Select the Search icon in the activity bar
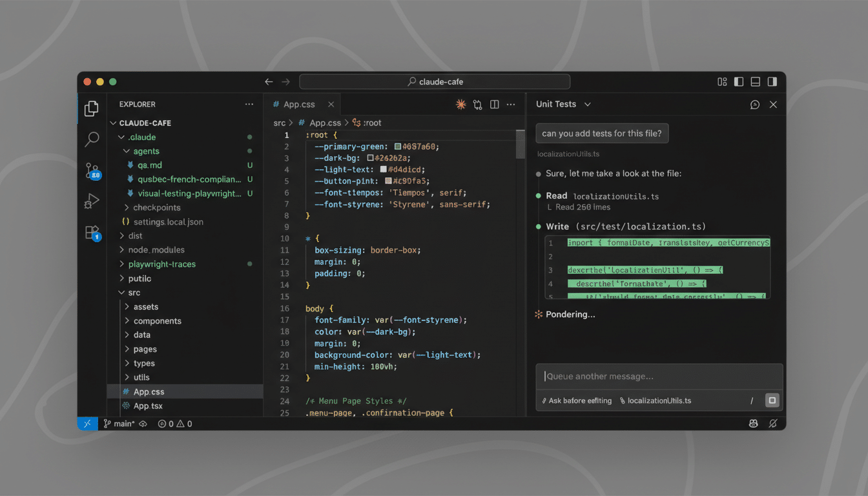This screenshot has height=496, width=868. (x=92, y=139)
